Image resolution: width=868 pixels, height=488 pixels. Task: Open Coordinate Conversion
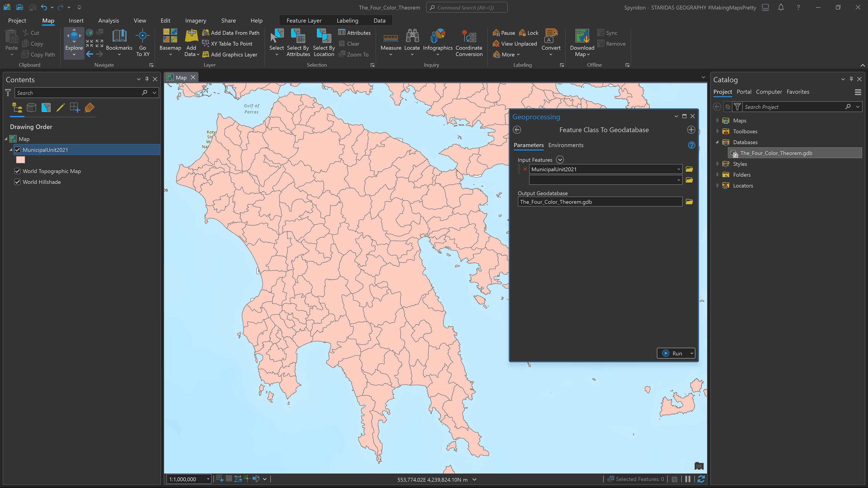pos(469,42)
